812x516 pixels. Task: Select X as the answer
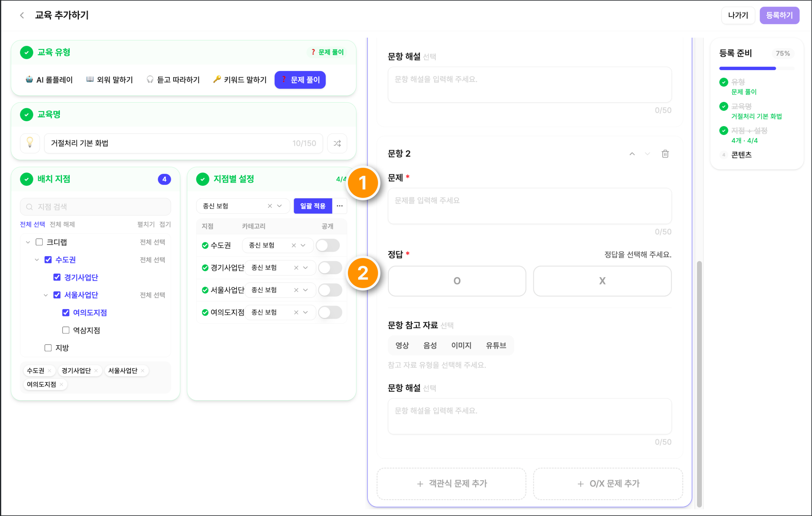pos(602,281)
